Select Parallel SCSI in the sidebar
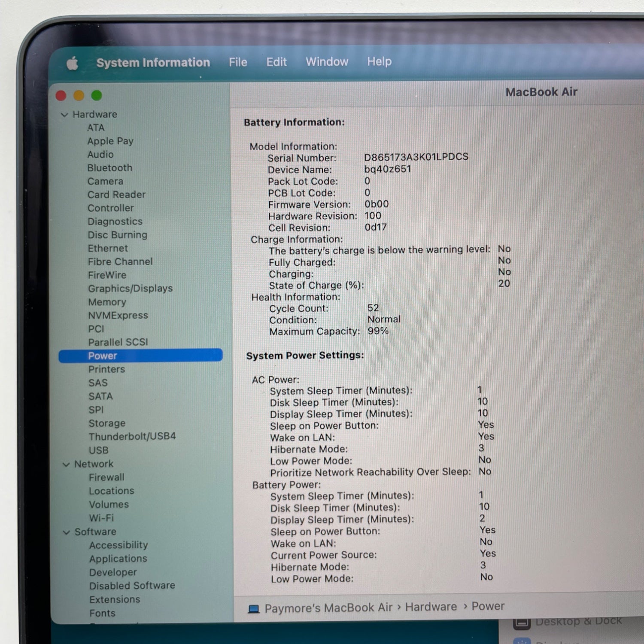Screen dimensions: 644x644 click(118, 342)
